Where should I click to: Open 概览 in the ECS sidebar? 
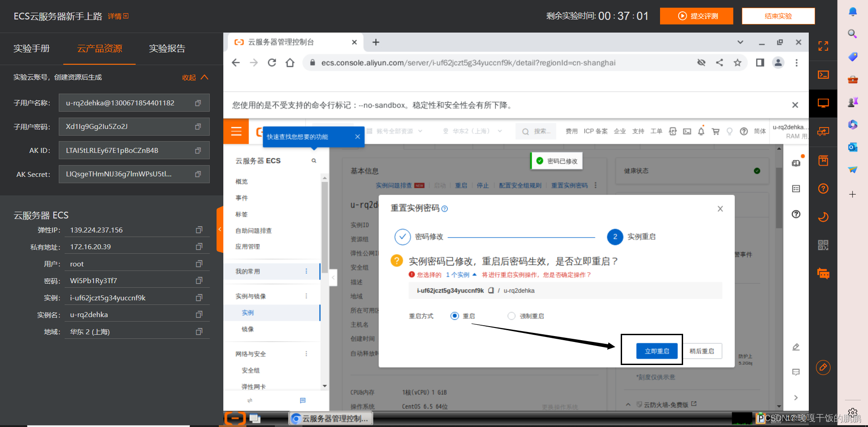(241, 181)
